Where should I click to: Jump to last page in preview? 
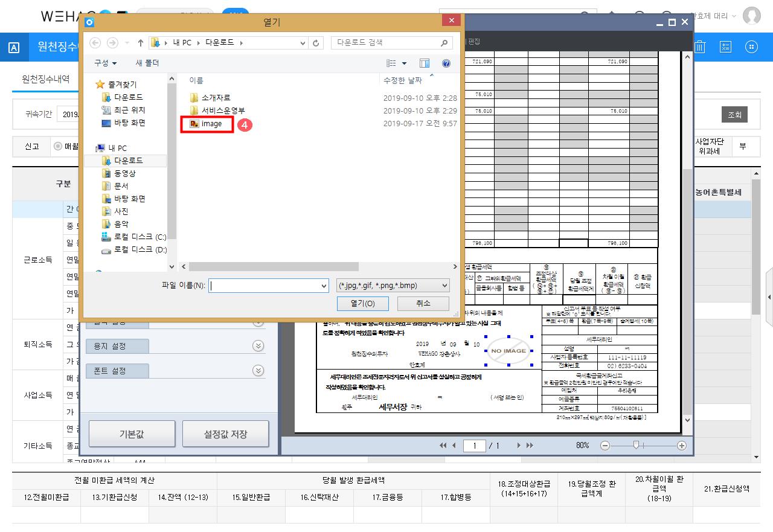click(x=530, y=446)
